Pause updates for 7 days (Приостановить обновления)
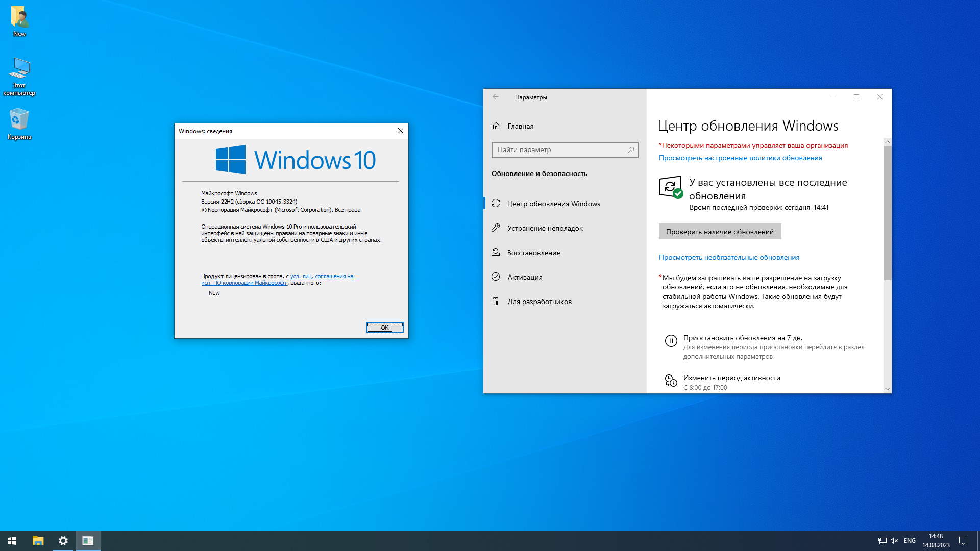This screenshot has width=980, height=551. tap(742, 338)
